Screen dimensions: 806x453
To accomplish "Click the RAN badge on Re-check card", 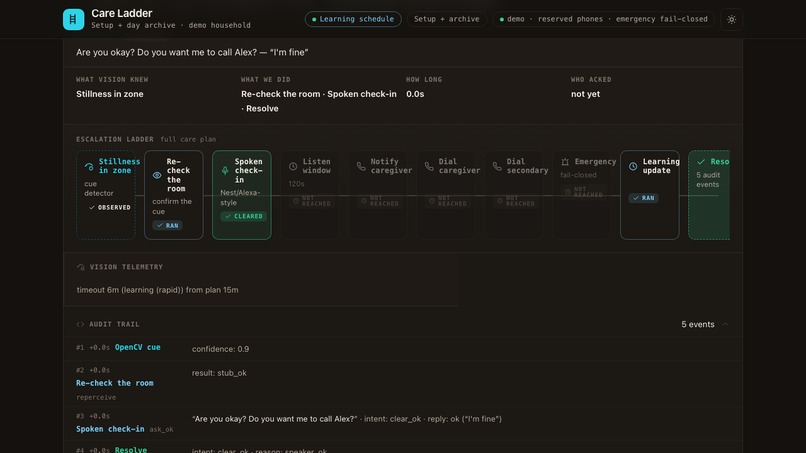I will click(167, 225).
